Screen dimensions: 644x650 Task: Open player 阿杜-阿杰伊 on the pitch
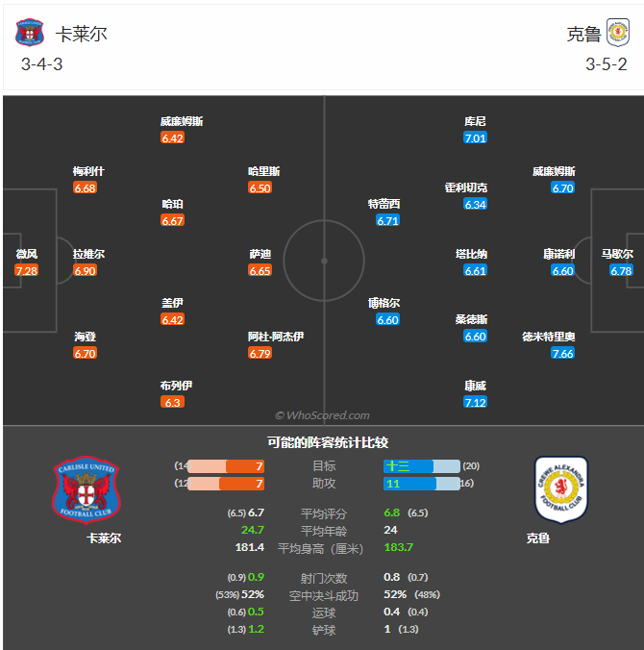click(x=276, y=337)
